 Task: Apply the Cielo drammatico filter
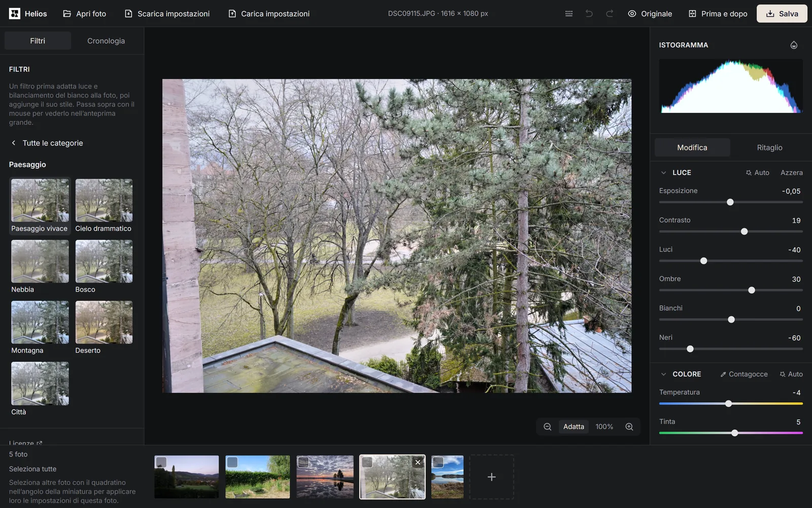pos(104,206)
